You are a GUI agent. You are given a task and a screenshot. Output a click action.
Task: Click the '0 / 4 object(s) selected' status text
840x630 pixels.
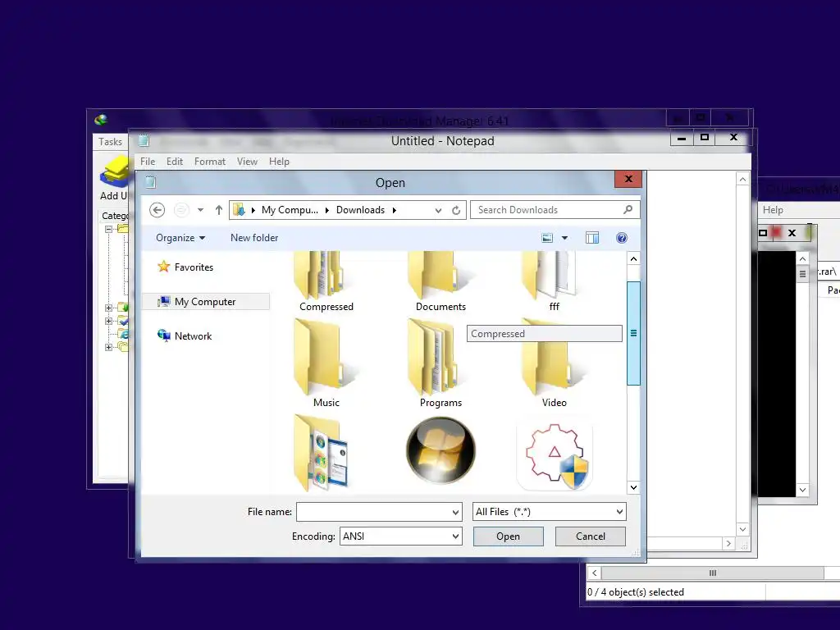click(x=636, y=592)
